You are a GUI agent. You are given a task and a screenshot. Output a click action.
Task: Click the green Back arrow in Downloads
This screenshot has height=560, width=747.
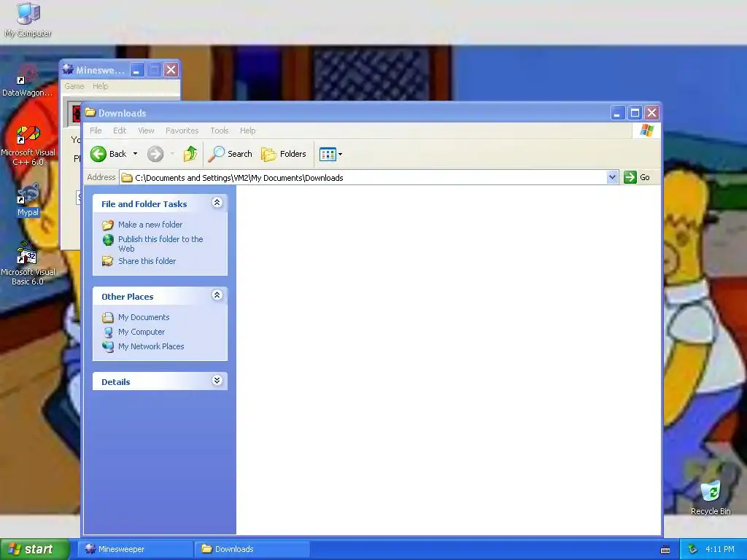point(98,154)
